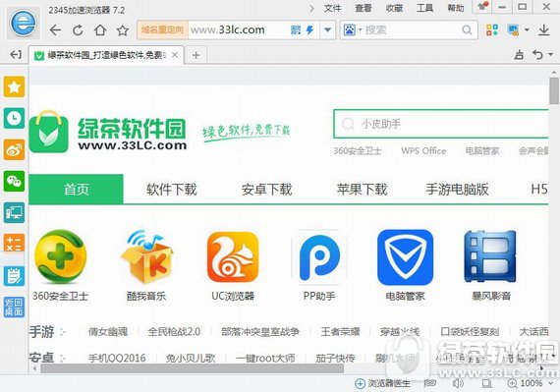Click the download arrow icon
The image size is (560, 392).
[x=543, y=30]
